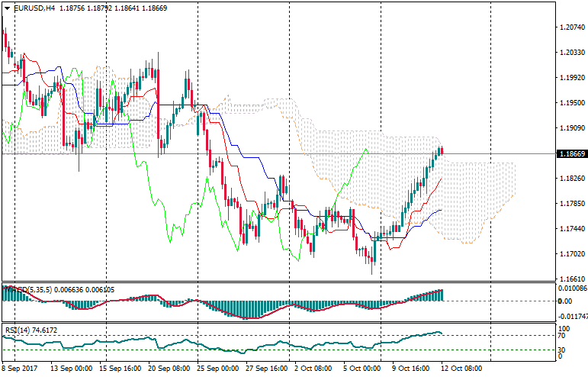The image size is (588, 377).
Task: Click the 1.16610 price axis level
Action: coord(571,279)
